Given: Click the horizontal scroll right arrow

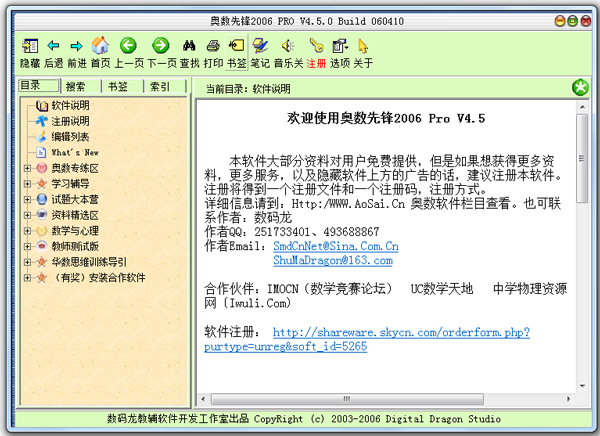Looking at the screenshot, I should pyautogui.click(x=569, y=399).
